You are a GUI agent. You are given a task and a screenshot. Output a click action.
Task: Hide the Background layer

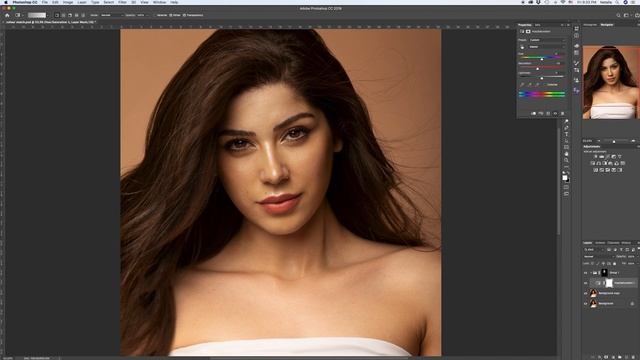click(585, 304)
